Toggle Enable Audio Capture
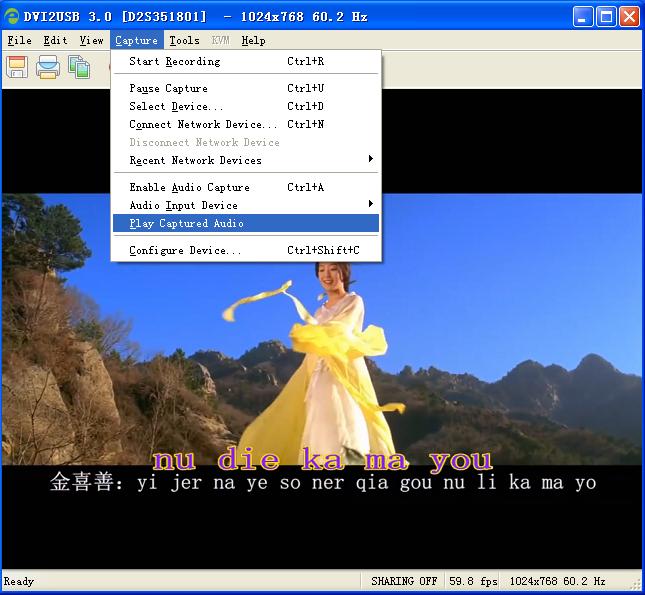 pos(189,188)
